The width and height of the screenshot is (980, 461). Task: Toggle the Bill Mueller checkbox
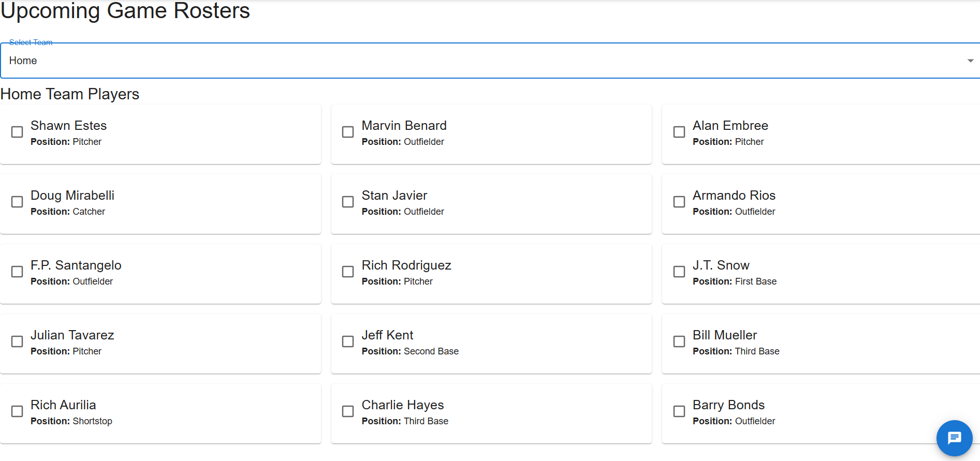679,341
